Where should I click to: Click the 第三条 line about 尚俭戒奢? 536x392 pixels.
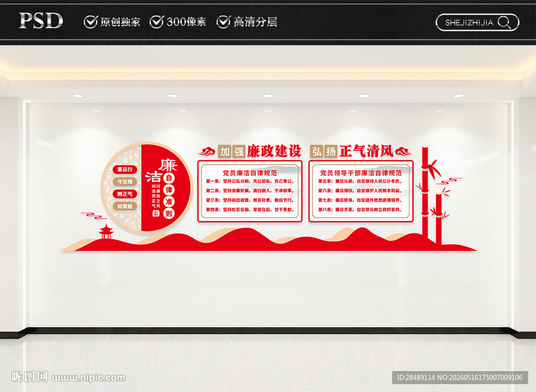250,200
